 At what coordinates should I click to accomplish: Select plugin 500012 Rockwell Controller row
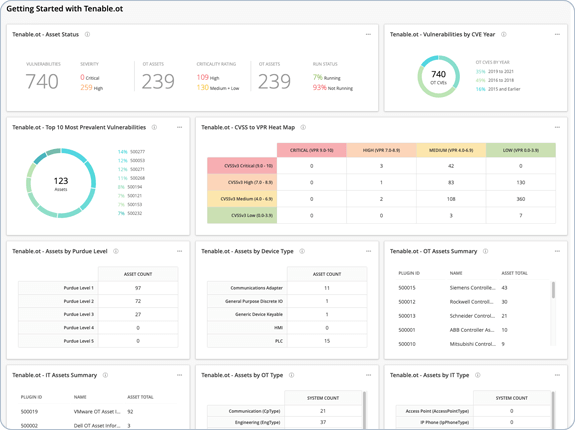(x=473, y=302)
